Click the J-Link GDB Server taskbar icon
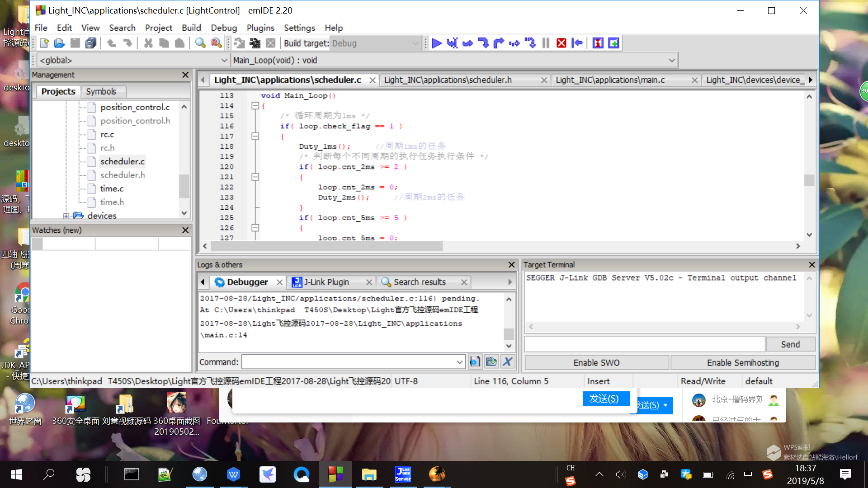The image size is (868, 488). [403, 474]
